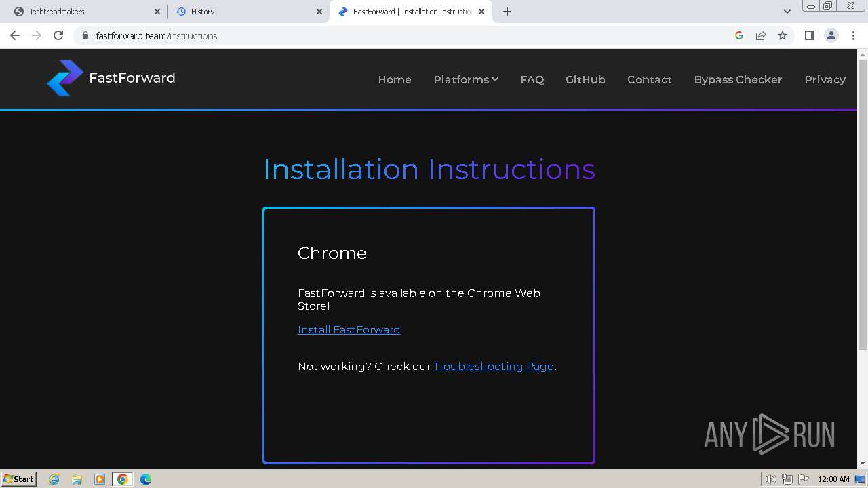Image resolution: width=868 pixels, height=488 pixels.
Task: Close the Techtrendmakers tab
Action: click(157, 12)
